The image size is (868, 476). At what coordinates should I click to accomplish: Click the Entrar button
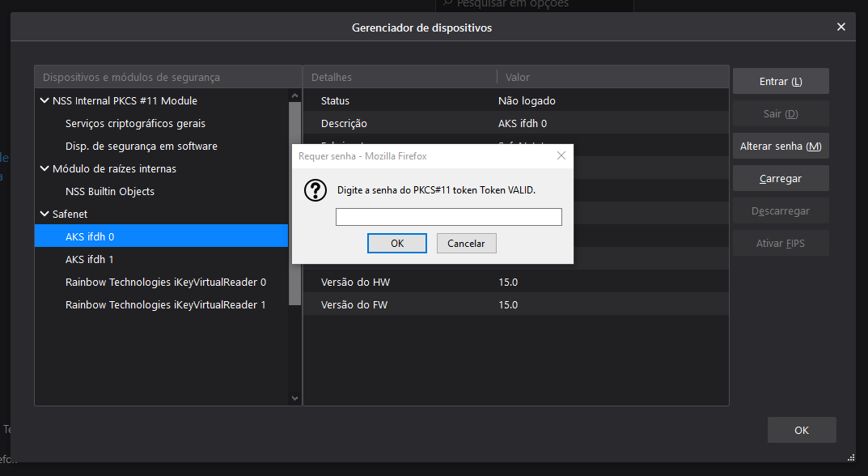pos(780,82)
